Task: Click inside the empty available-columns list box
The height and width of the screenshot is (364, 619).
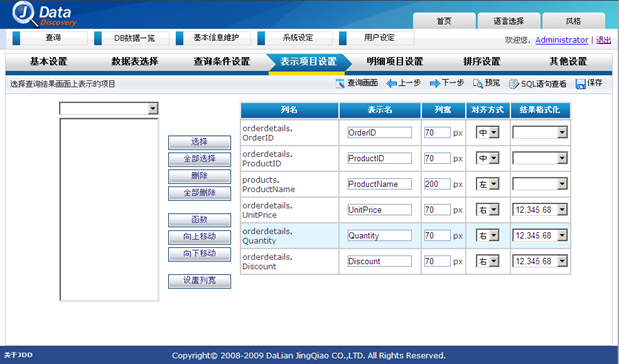Action: 109,210
